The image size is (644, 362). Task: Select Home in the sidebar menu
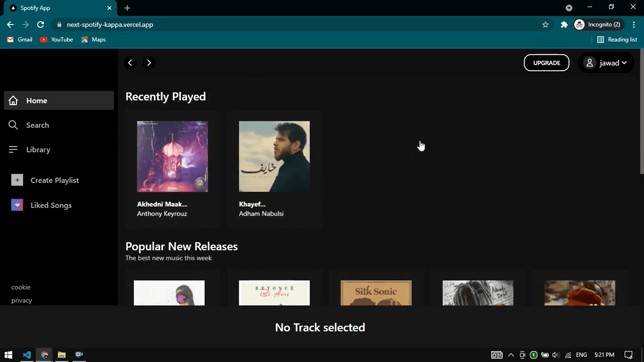tap(59, 100)
